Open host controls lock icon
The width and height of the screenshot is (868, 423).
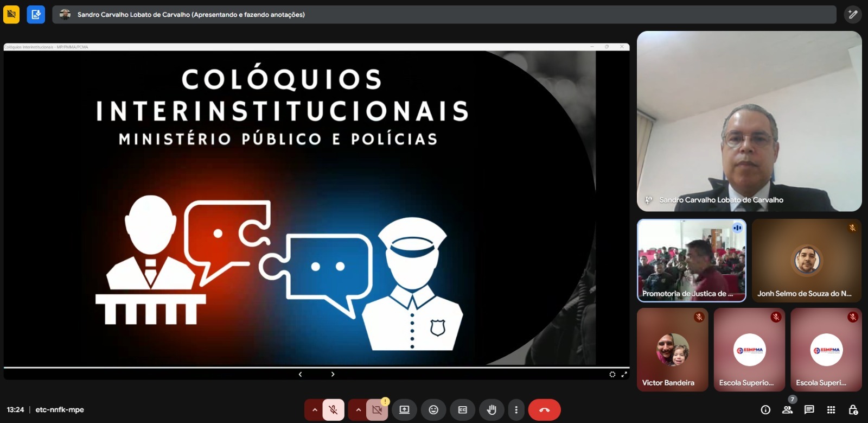click(x=853, y=410)
